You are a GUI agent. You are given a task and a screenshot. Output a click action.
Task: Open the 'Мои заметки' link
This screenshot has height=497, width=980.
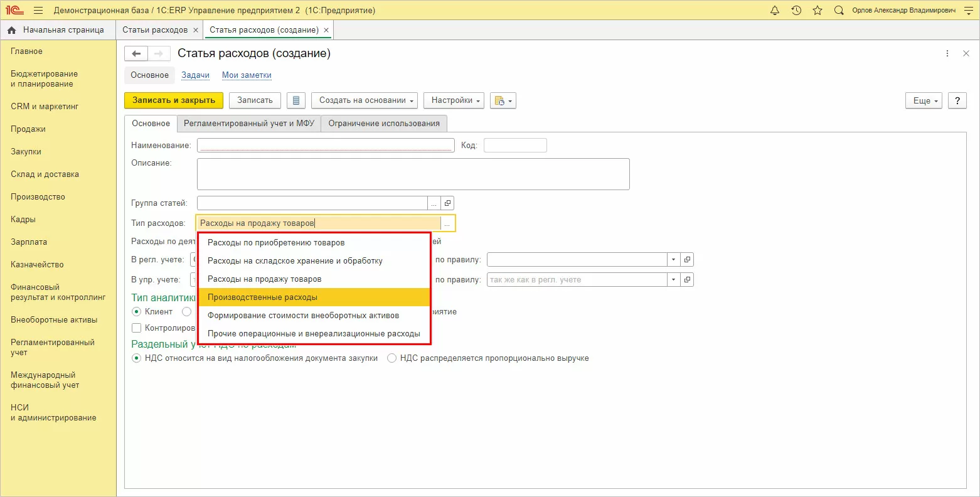pyautogui.click(x=247, y=75)
